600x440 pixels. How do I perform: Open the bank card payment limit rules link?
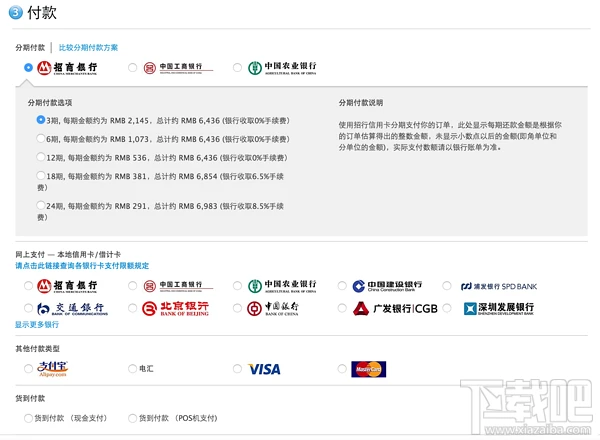pos(82,266)
